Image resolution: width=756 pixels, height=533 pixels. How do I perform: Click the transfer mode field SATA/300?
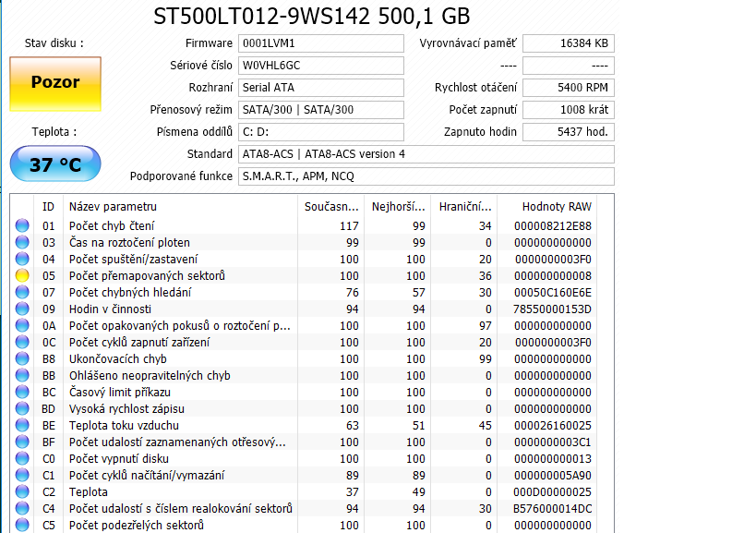click(321, 110)
